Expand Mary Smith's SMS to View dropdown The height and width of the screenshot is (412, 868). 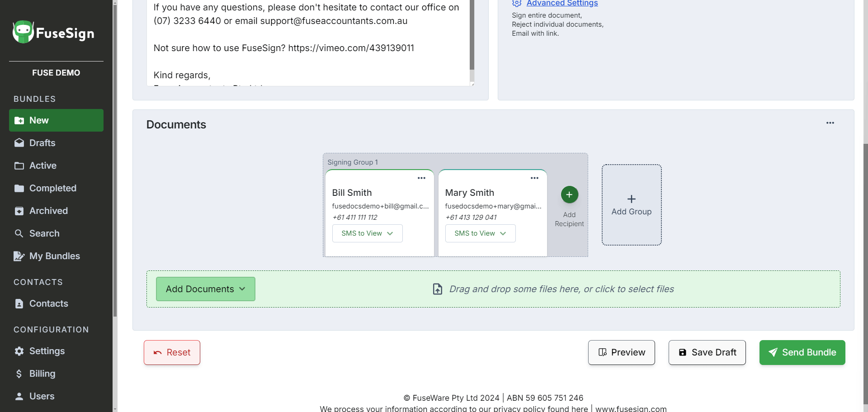click(x=480, y=233)
